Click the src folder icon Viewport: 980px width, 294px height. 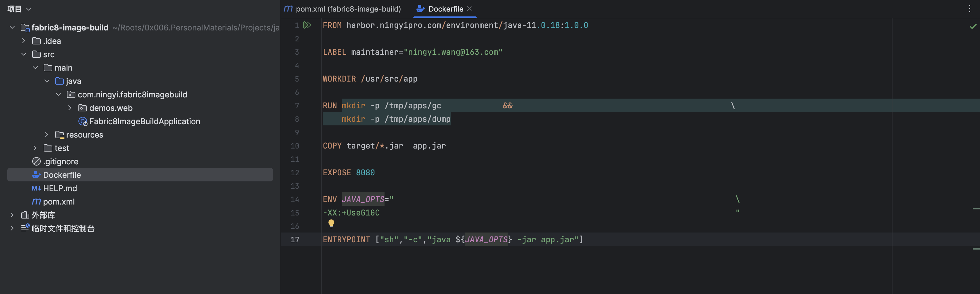pyautogui.click(x=36, y=54)
